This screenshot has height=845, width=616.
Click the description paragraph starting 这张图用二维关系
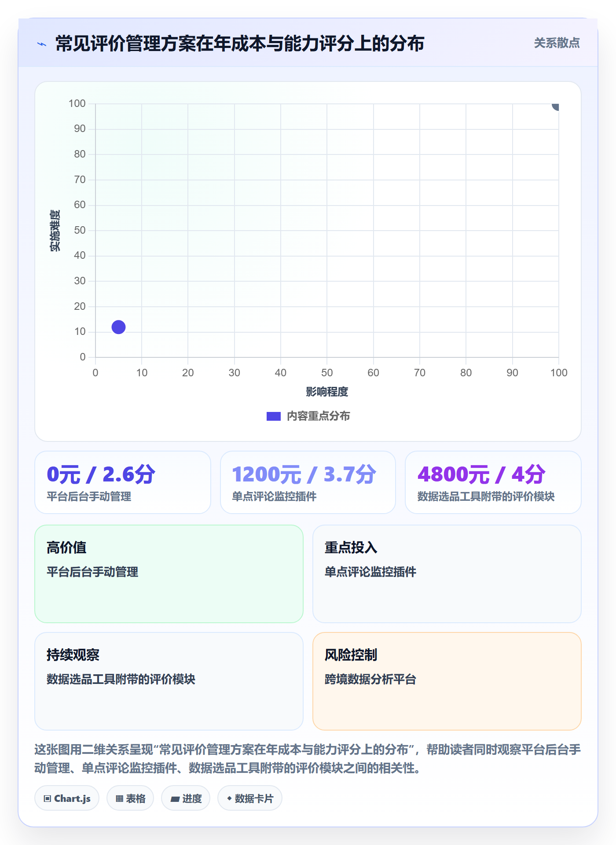point(308,759)
